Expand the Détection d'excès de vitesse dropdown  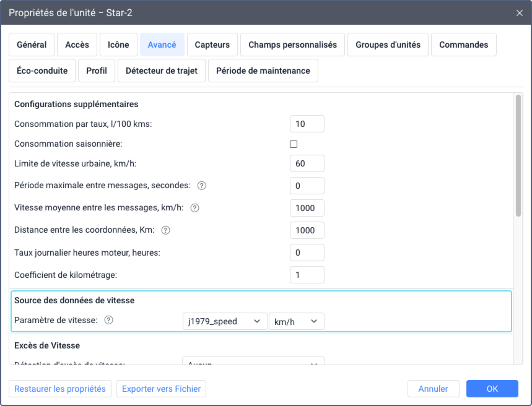click(x=253, y=361)
